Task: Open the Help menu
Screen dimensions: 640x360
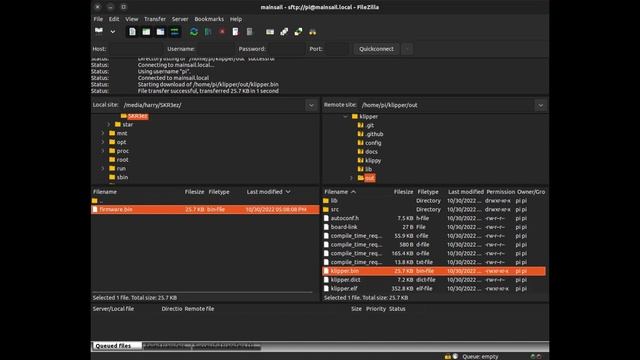Action: [236, 19]
